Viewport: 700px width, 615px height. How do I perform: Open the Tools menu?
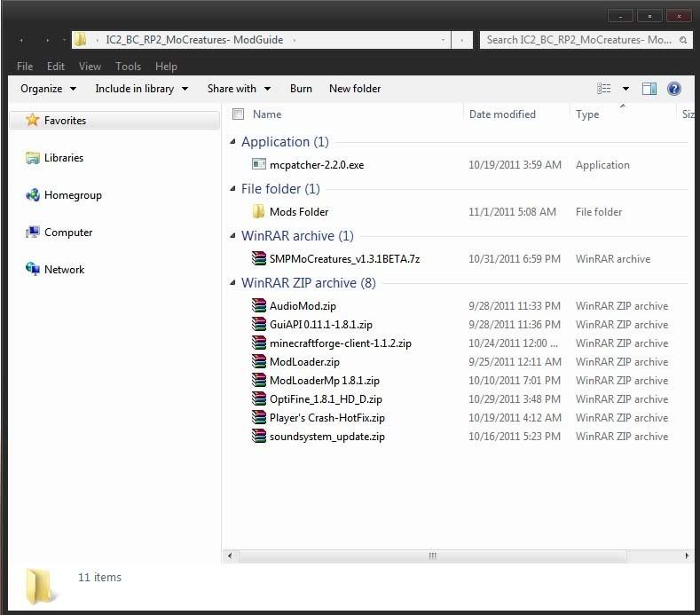[x=128, y=66]
